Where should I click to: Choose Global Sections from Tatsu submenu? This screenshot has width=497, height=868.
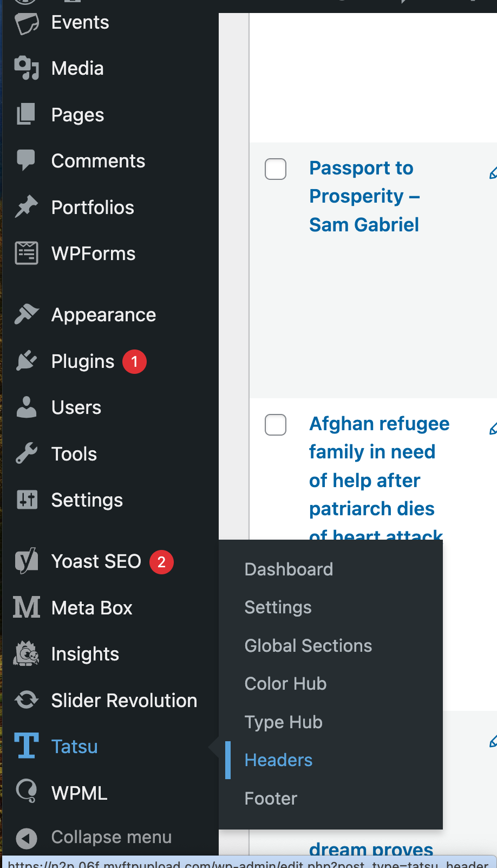(x=308, y=646)
